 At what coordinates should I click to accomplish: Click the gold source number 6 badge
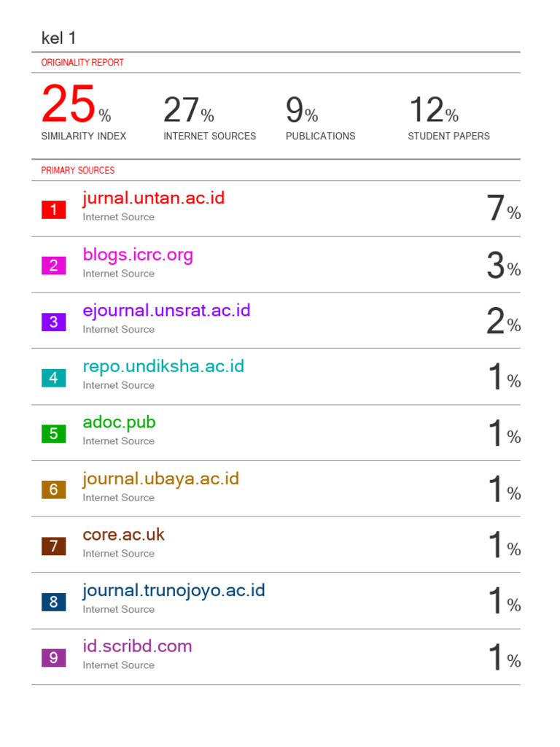[x=53, y=490]
